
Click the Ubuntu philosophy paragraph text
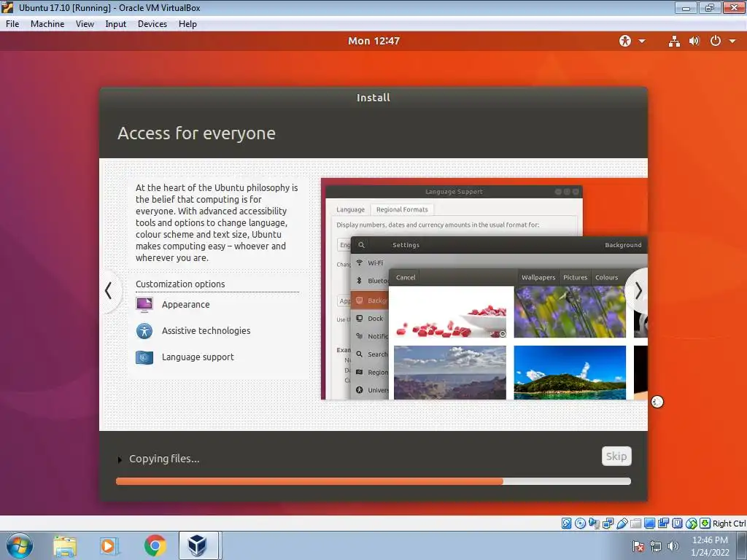click(217, 223)
